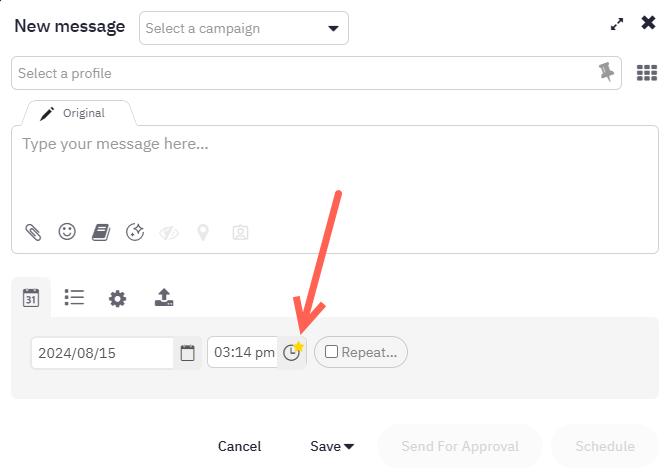This screenshot has height=476, width=668.
Task: Open the content library book icon
Action: point(101,232)
